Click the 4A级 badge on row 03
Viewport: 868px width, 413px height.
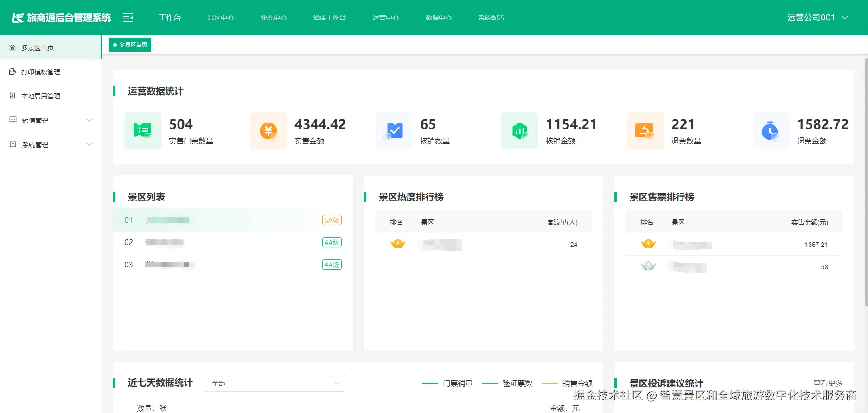[x=332, y=265]
